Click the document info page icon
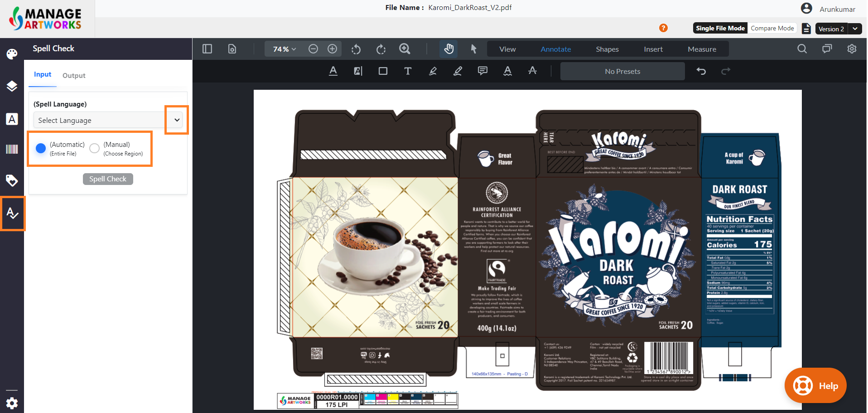Image resolution: width=868 pixels, height=413 pixels. (x=232, y=49)
